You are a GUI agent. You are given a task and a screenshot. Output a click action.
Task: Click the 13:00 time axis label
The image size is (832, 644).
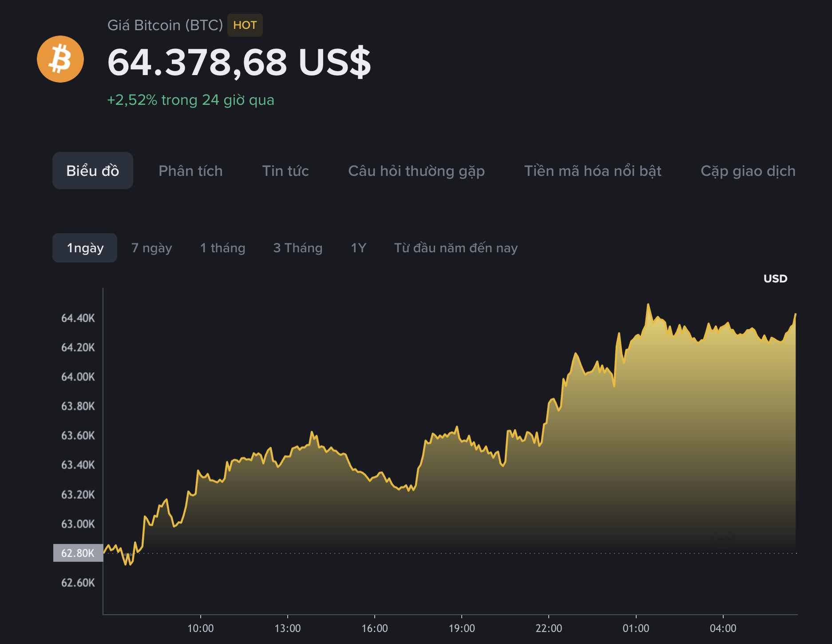[288, 628]
